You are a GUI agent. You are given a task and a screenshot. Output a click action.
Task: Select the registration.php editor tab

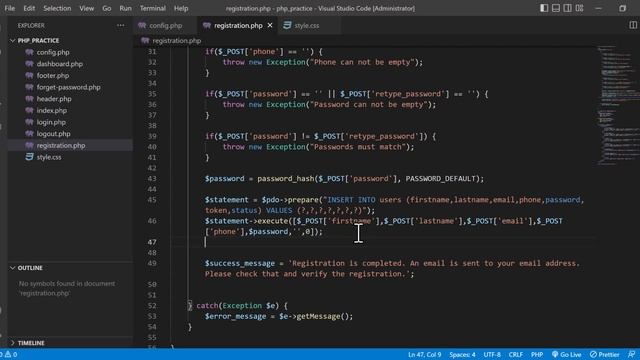tap(238, 25)
